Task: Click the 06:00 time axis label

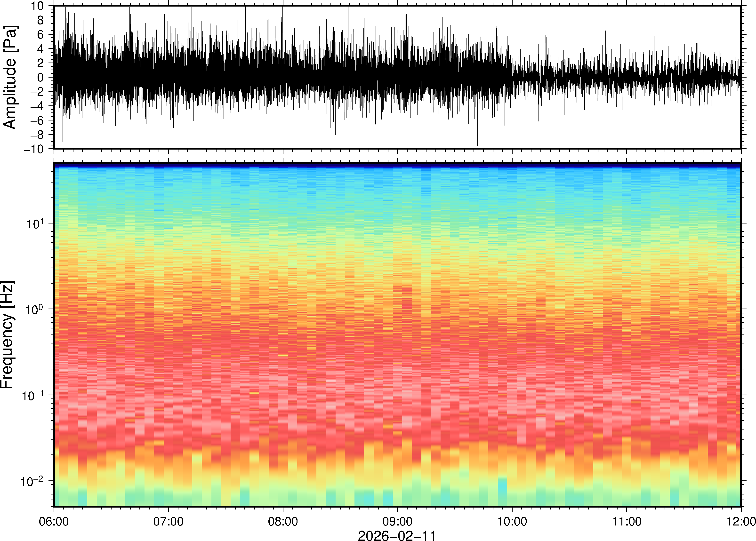Action: tap(54, 521)
